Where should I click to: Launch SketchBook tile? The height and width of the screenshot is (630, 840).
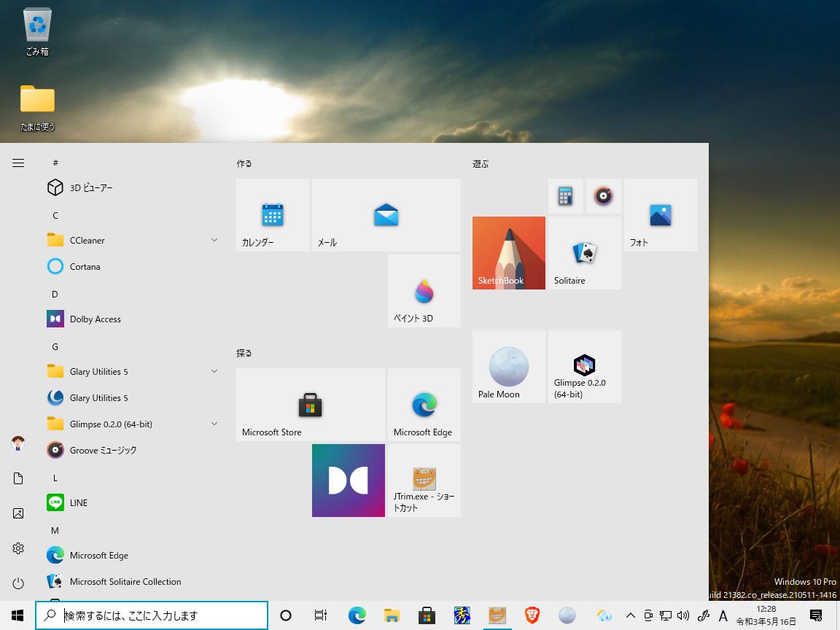509,253
